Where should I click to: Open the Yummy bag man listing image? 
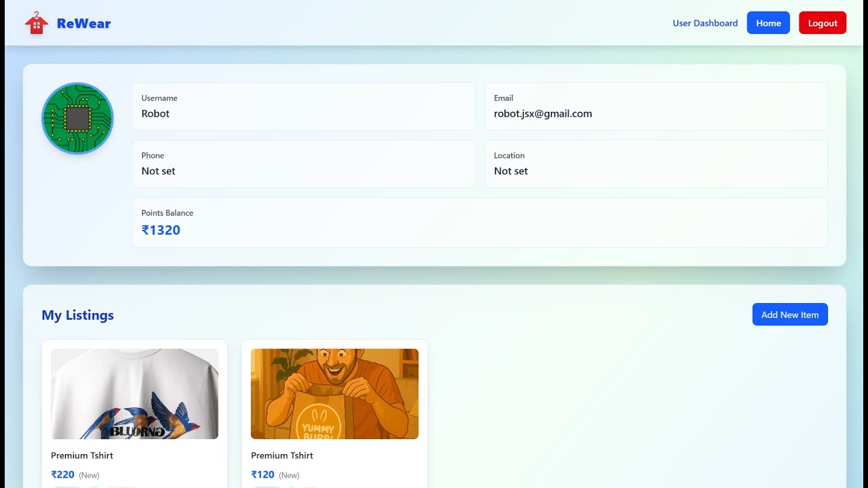[x=334, y=394]
